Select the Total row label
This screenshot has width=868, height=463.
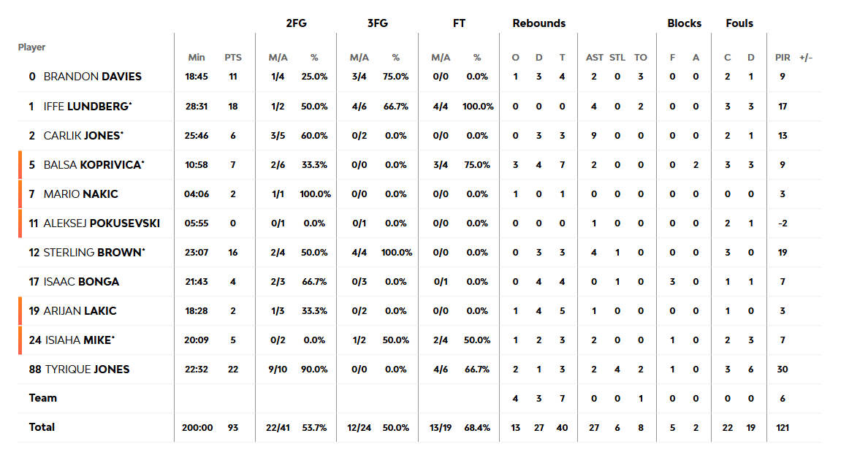(42, 427)
